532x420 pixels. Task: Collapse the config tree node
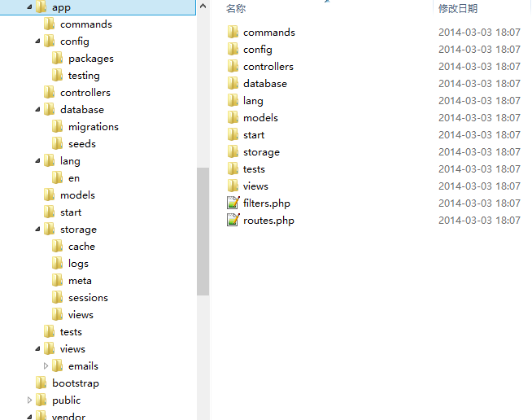[37, 41]
